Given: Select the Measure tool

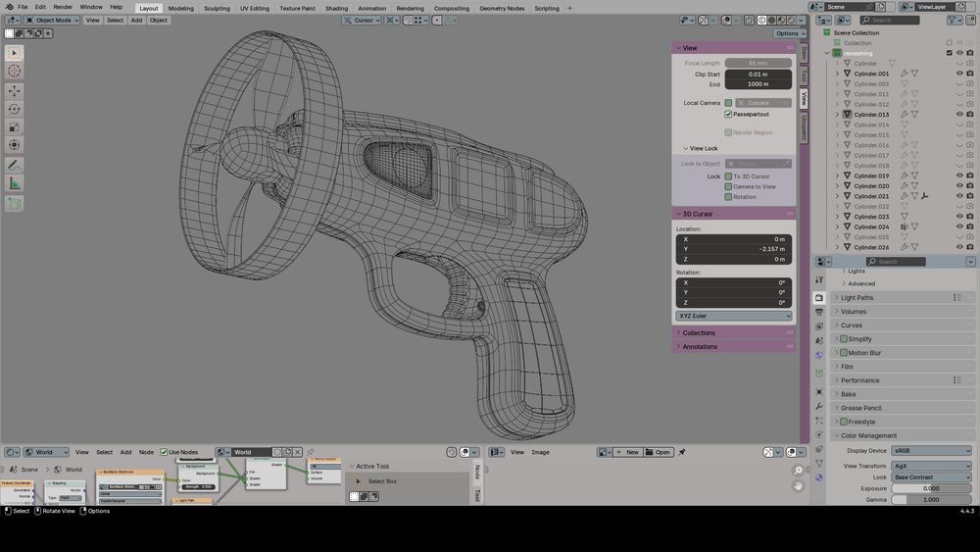Looking at the screenshot, I should coord(14,183).
